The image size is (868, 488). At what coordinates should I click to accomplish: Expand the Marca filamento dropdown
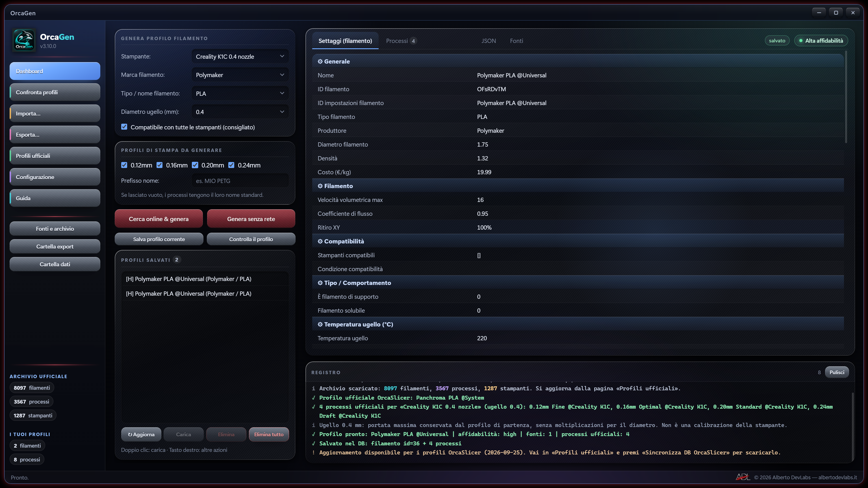pyautogui.click(x=240, y=75)
